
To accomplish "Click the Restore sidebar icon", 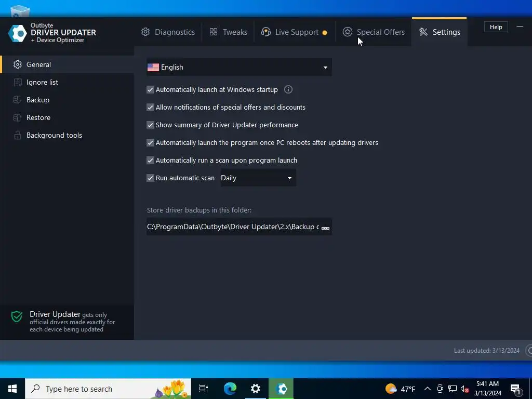I will [17, 117].
